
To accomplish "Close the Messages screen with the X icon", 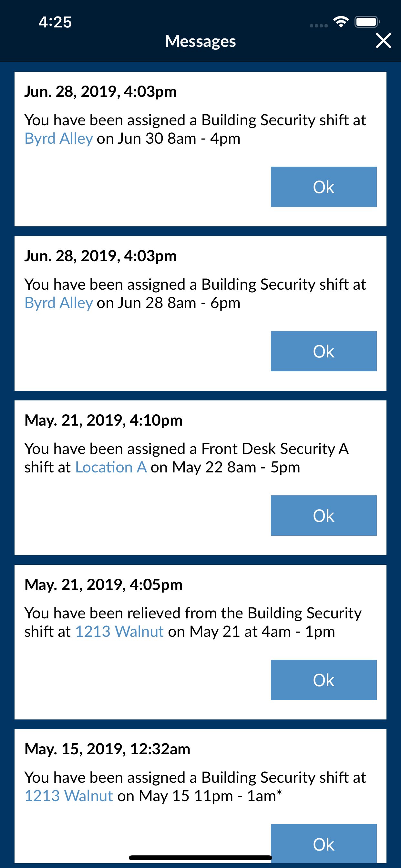I will [383, 41].
